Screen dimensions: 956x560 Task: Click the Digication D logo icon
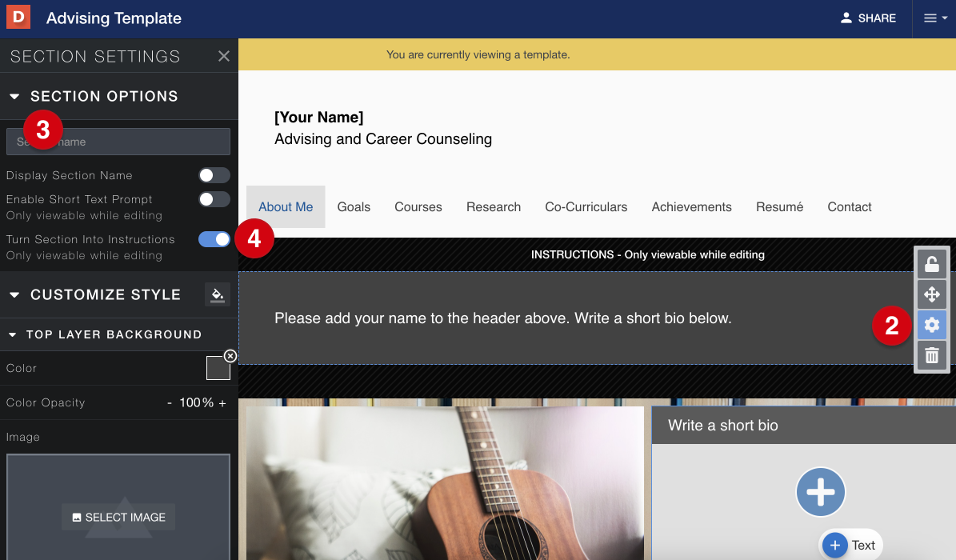pos(18,17)
